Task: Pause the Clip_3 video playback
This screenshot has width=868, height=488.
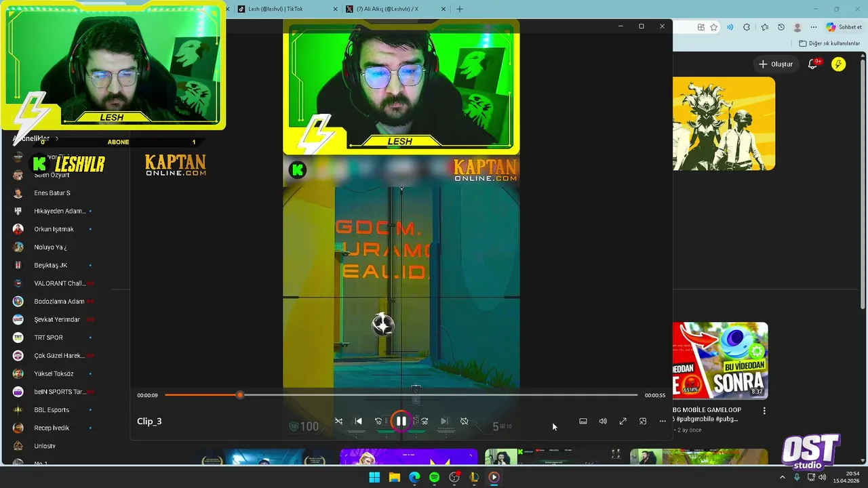Action: [x=401, y=421]
